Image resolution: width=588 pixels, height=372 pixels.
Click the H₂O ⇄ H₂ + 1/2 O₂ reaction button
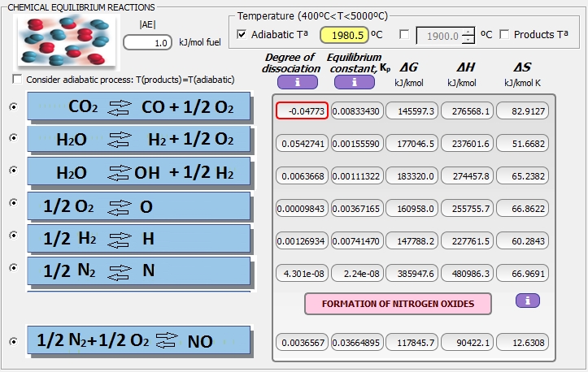138,139
